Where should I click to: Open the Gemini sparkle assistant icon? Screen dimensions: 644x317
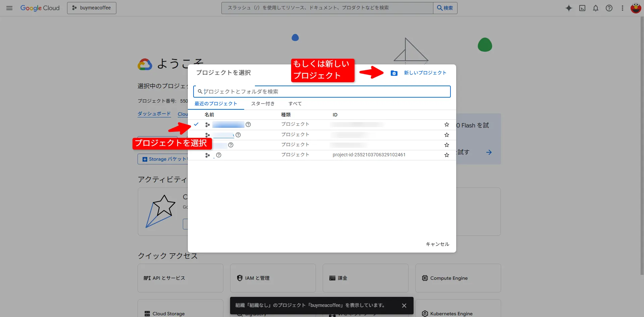[569, 8]
